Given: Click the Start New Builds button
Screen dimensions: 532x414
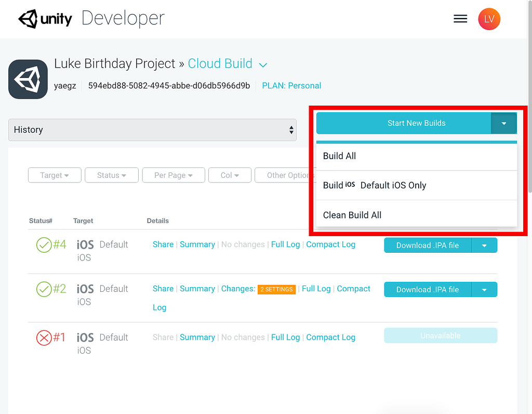Looking at the screenshot, I should pos(416,123).
